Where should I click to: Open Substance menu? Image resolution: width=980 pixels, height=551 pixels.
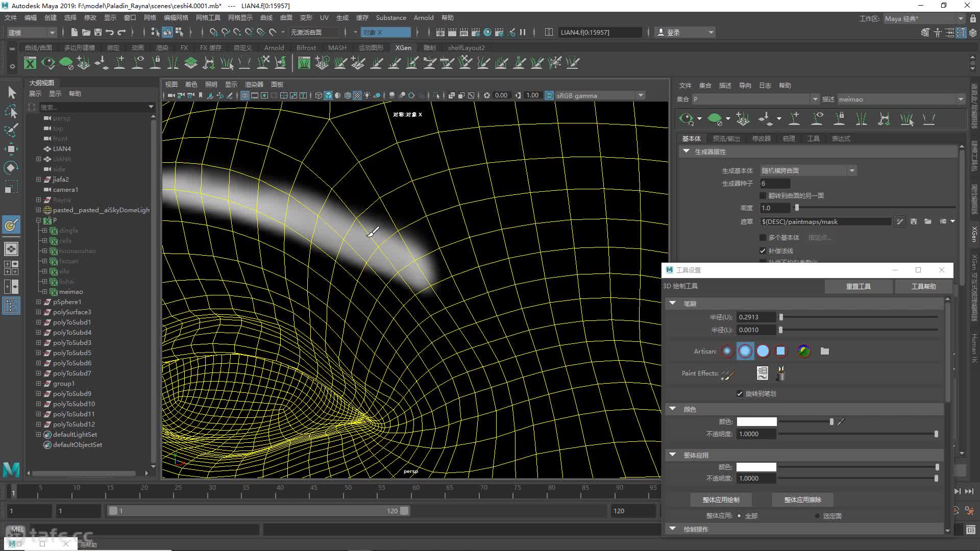[x=391, y=17]
